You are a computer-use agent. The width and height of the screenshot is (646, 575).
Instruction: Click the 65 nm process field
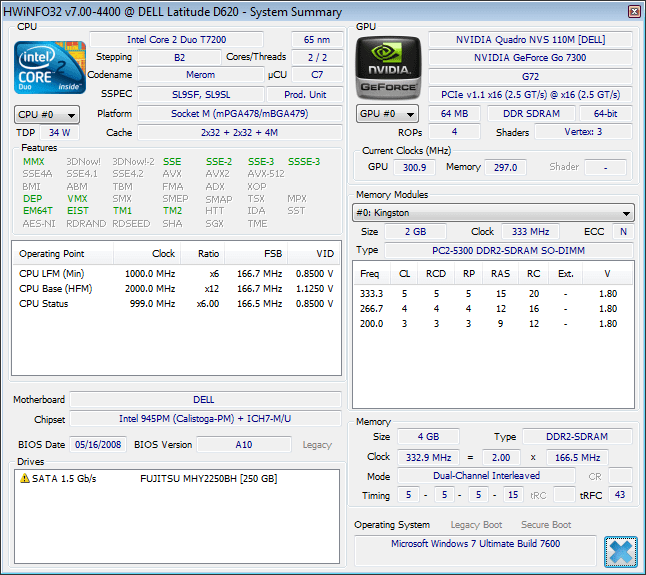pos(317,40)
